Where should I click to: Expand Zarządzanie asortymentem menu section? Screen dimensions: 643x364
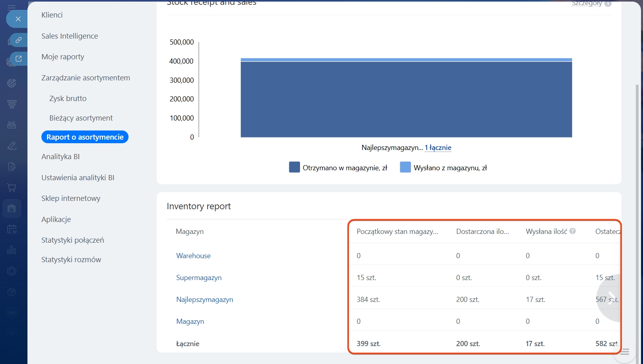pyautogui.click(x=86, y=78)
